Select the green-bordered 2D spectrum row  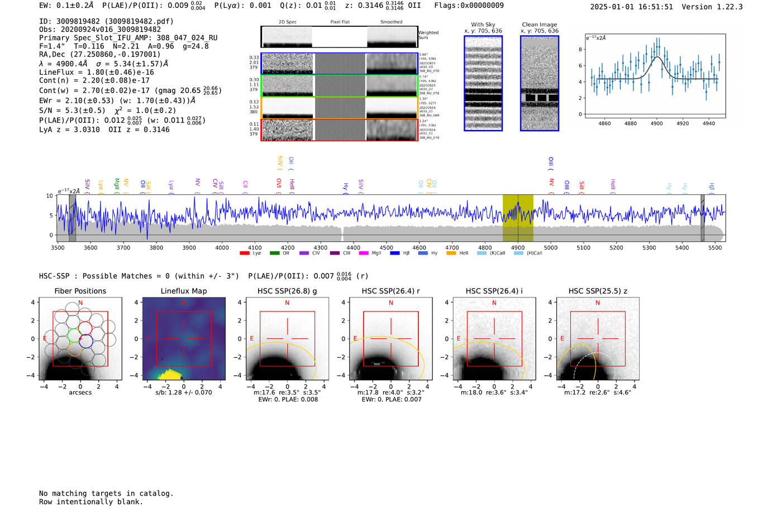(x=339, y=85)
